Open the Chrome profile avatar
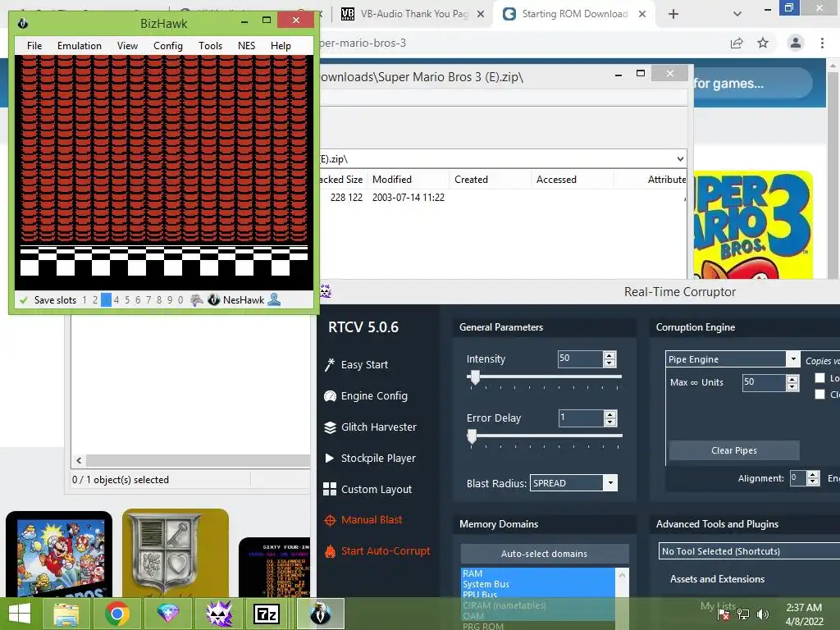This screenshot has height=630, width=840. point(796,43)
